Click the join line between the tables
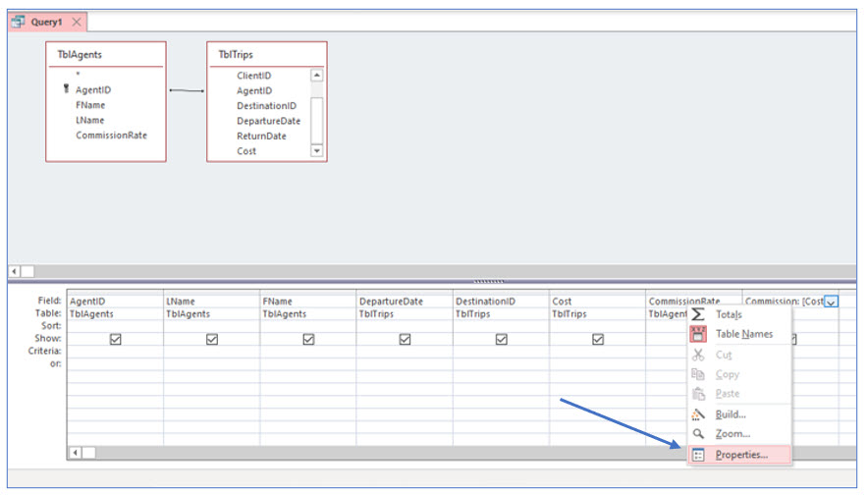The height and width of the screenshot is (495, 868). click(187, 90)
